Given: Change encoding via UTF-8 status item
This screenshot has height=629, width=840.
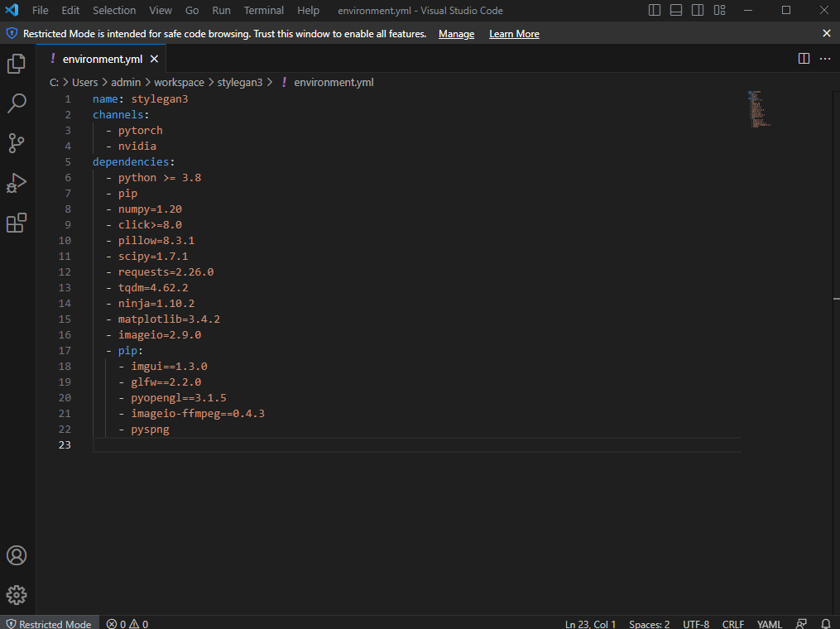Looking at the screenshot, I should (696, 624).
